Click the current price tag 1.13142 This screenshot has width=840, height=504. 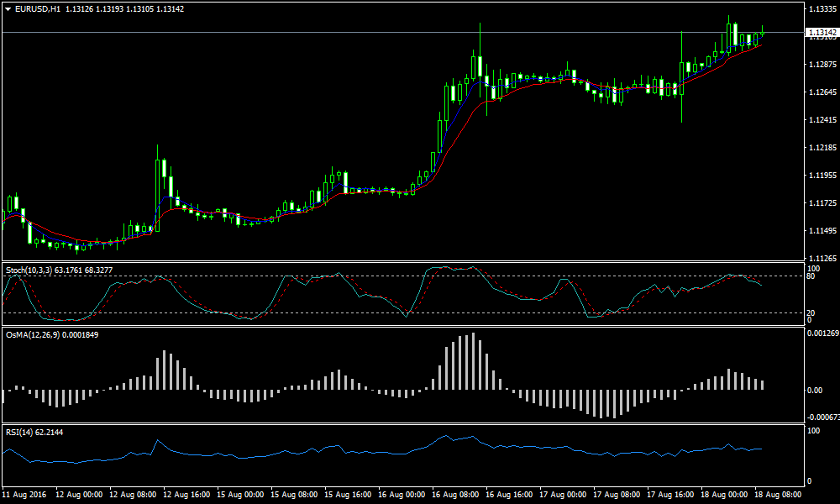click(822, 34)
